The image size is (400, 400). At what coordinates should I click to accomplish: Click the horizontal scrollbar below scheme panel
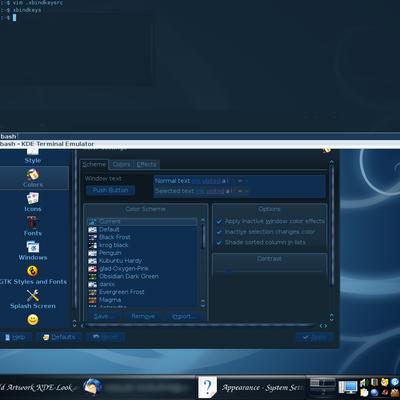click(x=200, y=326)
